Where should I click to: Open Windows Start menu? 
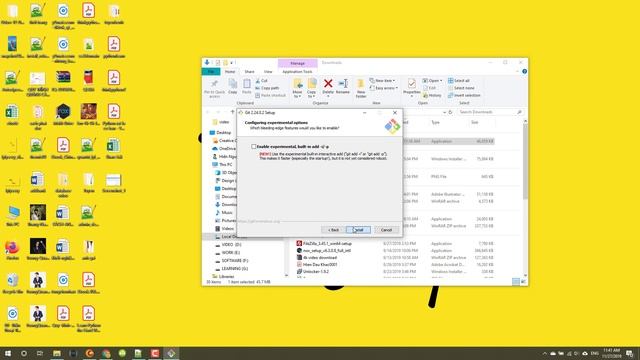(x=8, y=353)
